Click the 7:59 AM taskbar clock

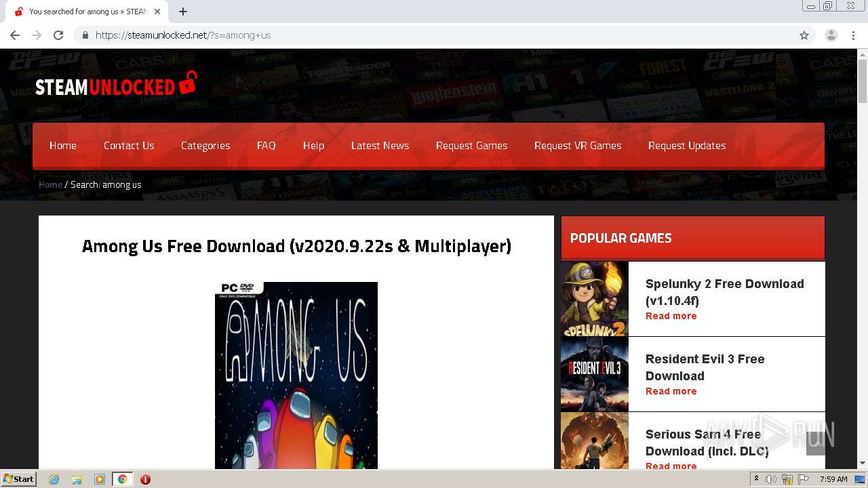click(x=833, y=479)
